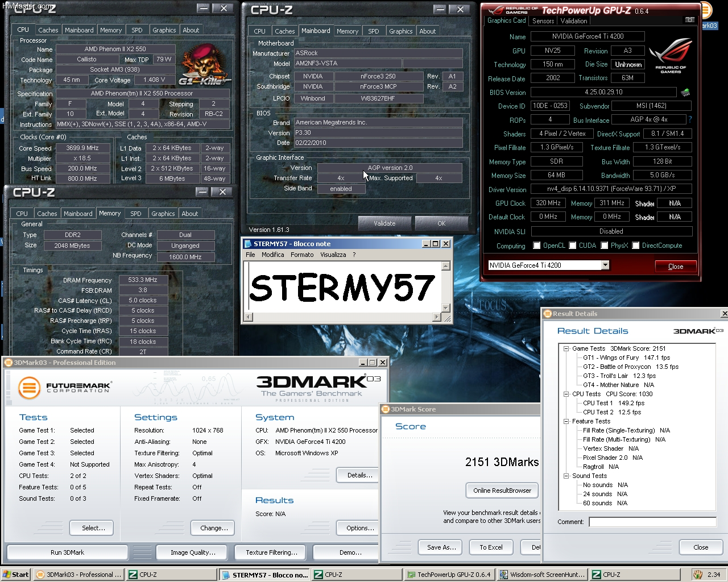The height and width of the screenshot is (582, 728).
Task: Click the Validate button in CPU-Z
Action: 384,223
